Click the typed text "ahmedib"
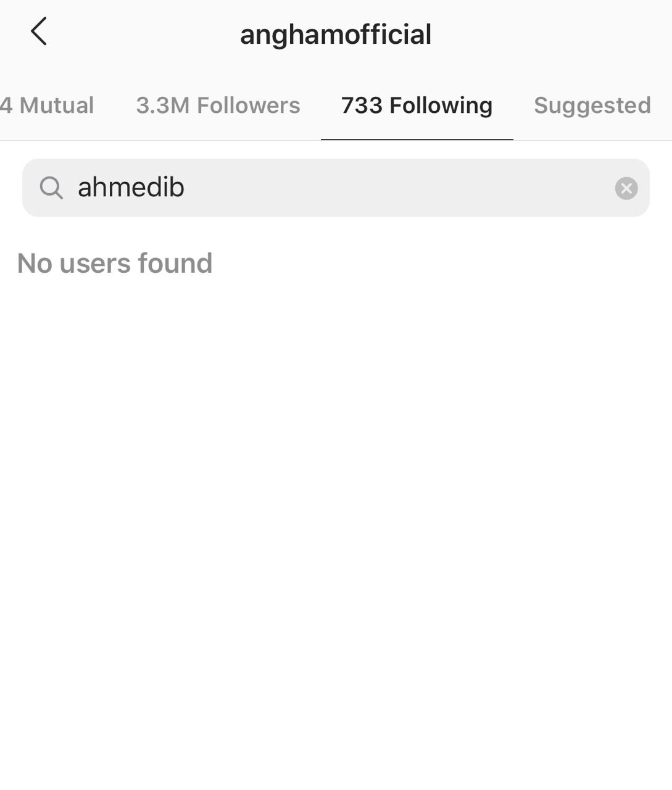The image size is (672, 790). tap(131, 188)
